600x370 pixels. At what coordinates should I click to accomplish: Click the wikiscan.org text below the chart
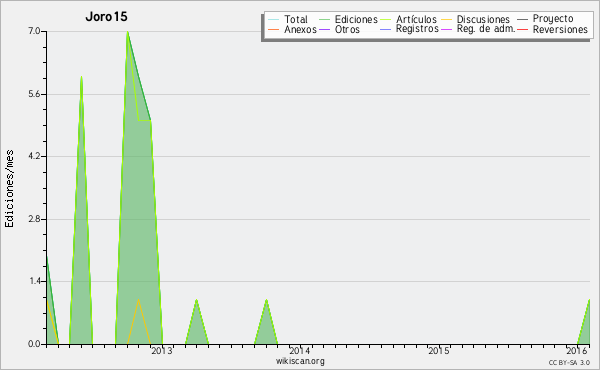[x=300, y=361]
